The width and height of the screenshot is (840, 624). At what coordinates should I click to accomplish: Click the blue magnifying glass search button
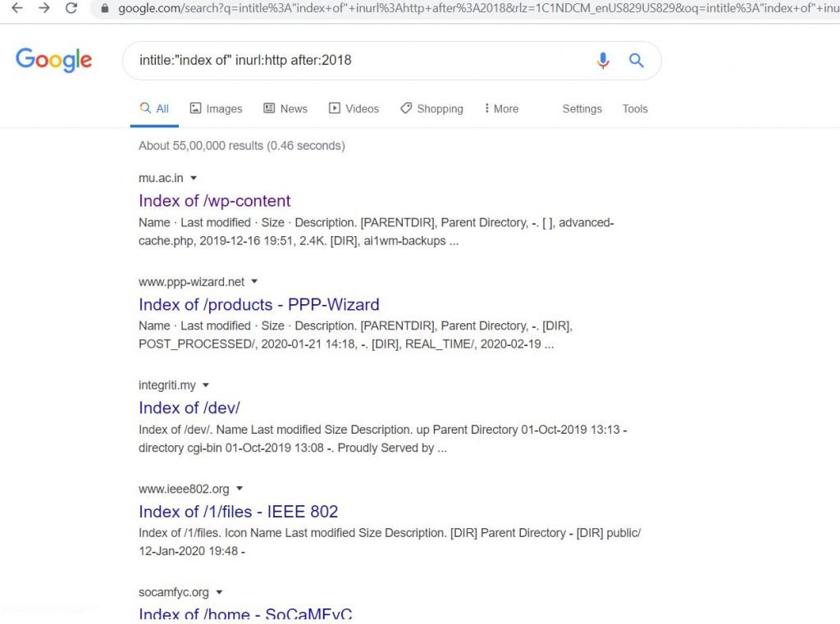636,60
